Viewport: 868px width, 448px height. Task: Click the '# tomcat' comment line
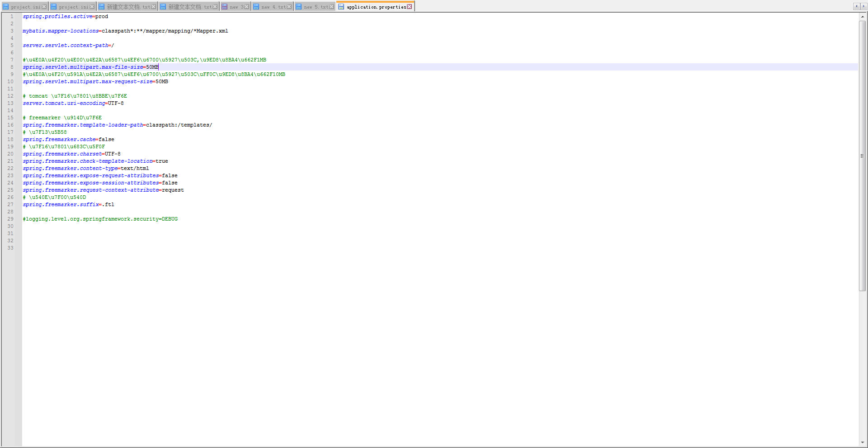pos(75,96)
